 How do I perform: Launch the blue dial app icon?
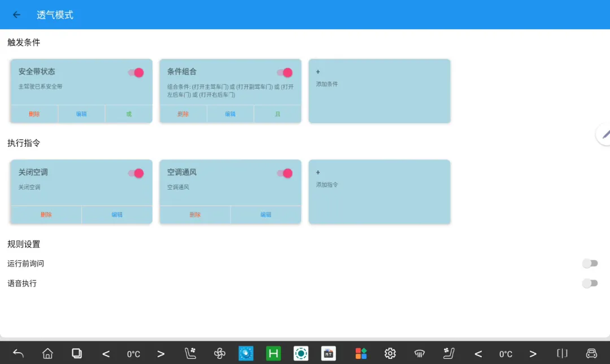tap(246, 353)
